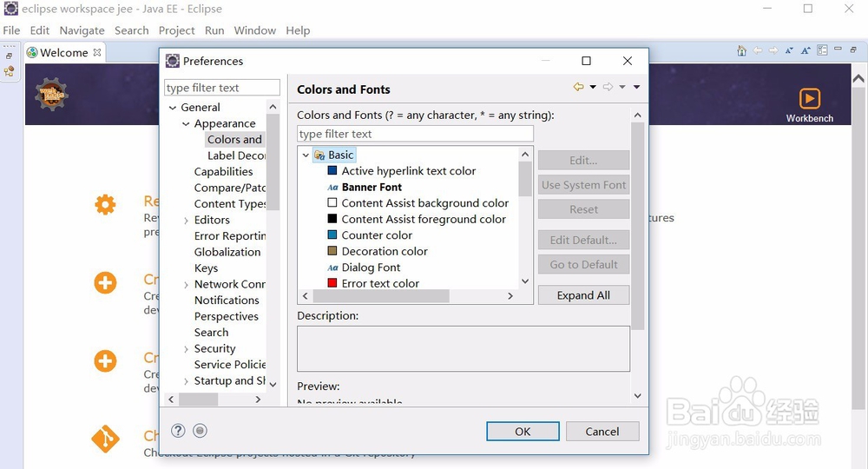
Task: Click the Basic category folder icon
Action: (319, 155)
